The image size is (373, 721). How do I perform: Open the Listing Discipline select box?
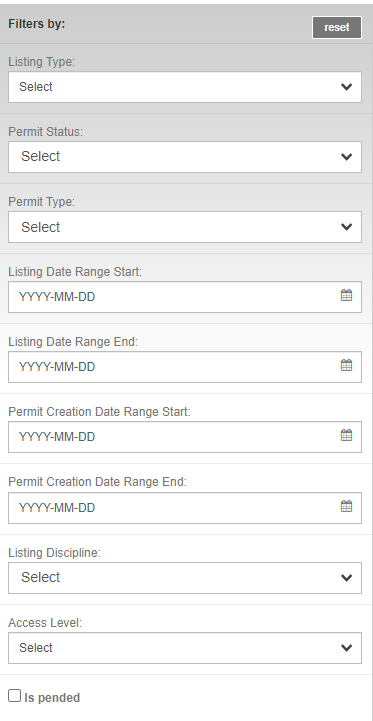point(185,578)
